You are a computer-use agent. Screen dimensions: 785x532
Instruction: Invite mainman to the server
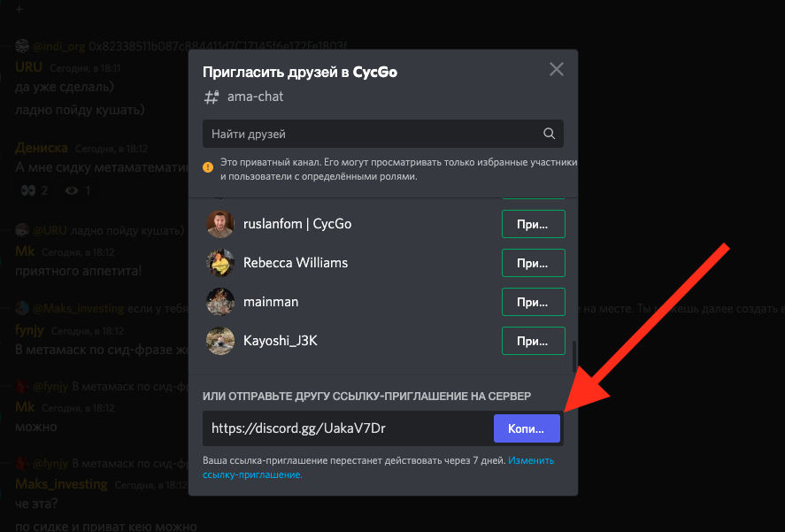tap(533, 302)
